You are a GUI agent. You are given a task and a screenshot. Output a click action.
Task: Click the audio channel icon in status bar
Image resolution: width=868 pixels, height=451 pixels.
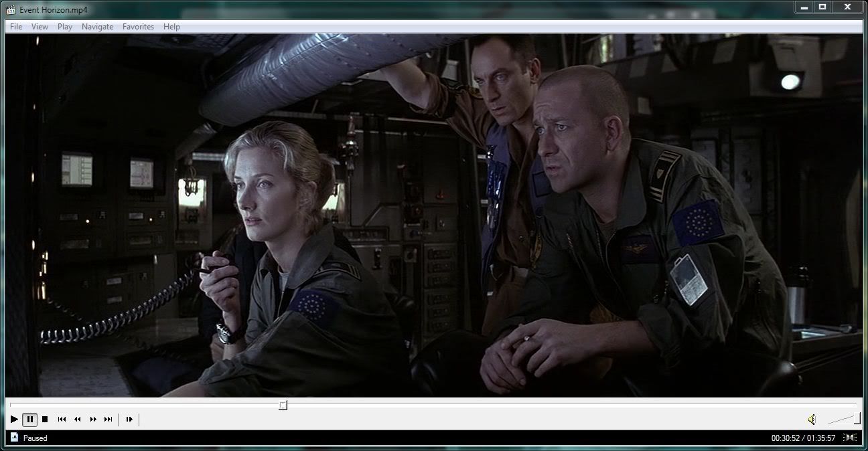click(850, 438)
